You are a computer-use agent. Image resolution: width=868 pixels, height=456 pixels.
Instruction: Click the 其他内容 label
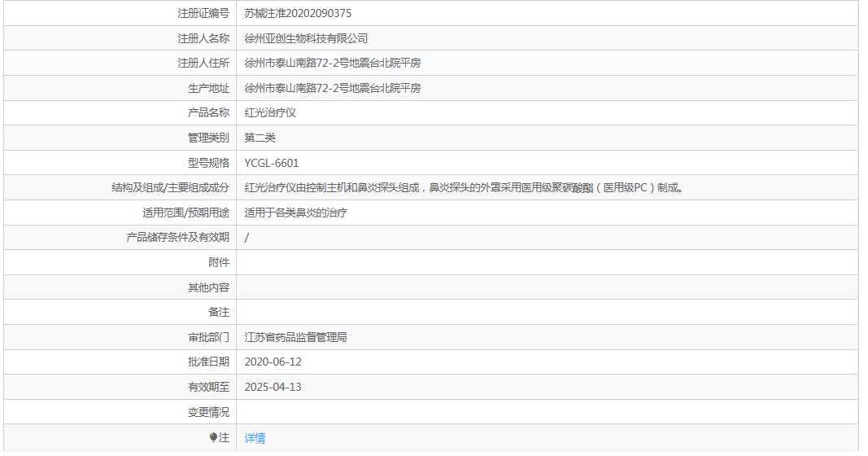208,287
